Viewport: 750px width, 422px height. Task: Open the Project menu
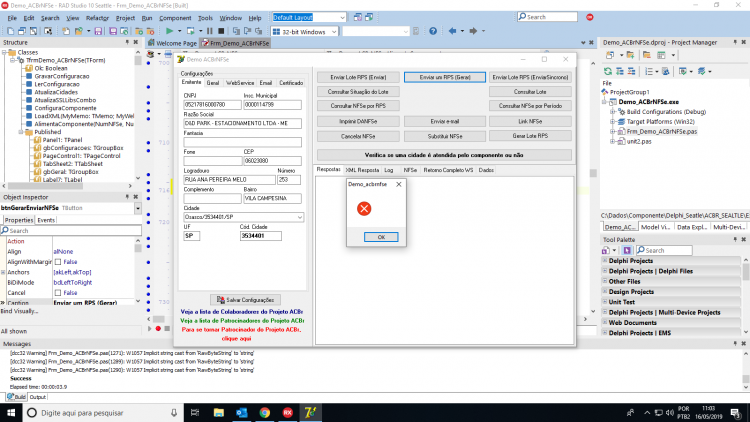(x=125, y=18)
